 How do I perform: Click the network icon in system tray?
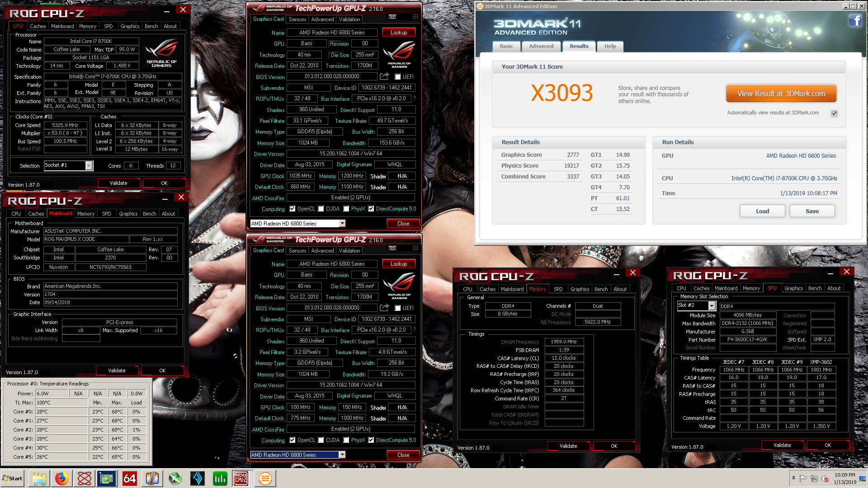point(814,479)
